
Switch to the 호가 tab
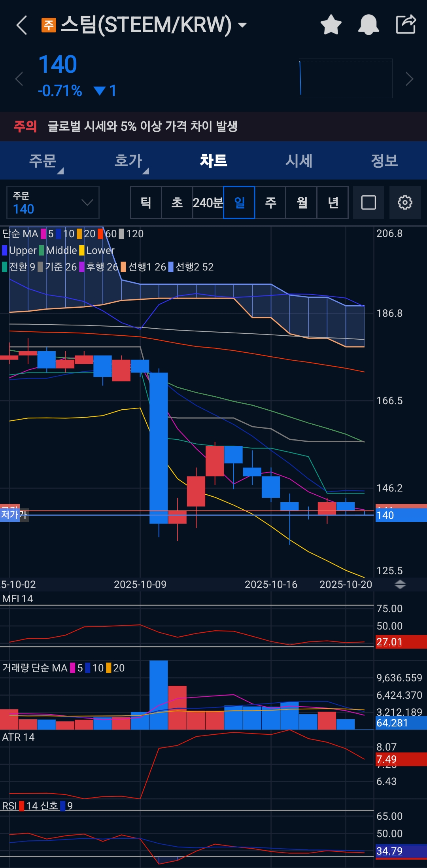pyautogui.click(x=128, y=161)
